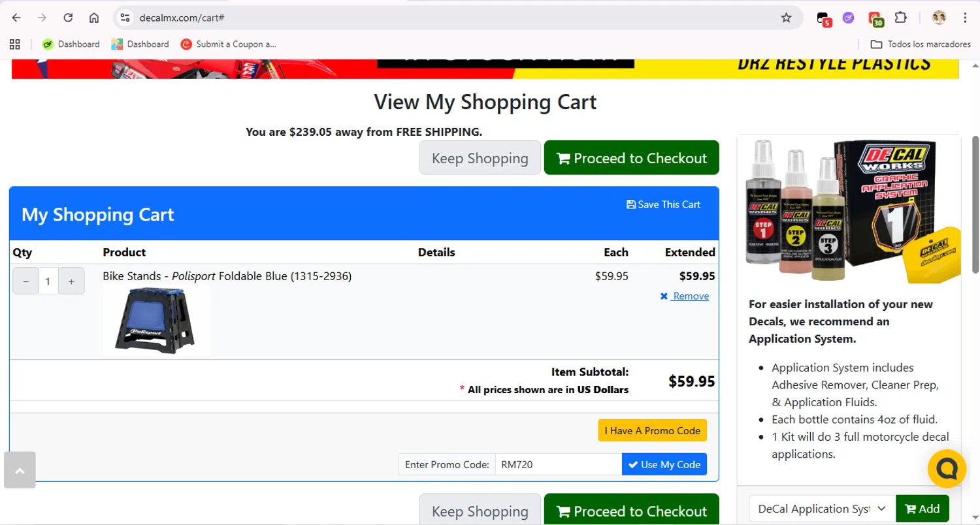
Task: Click bottom Keep Shopping button
Action: pos(480,509)
